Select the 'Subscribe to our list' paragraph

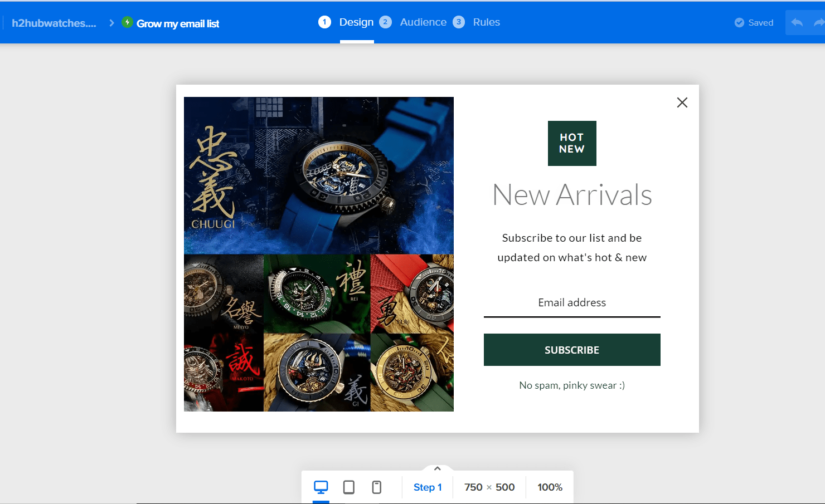pyautogui.click(x=572, y=248)
